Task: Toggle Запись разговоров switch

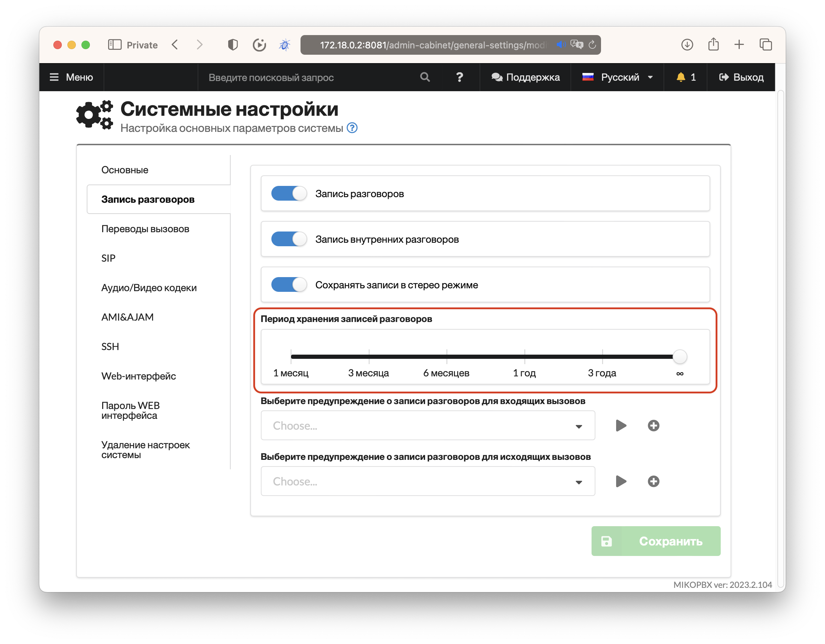Action: click(289, 194)
